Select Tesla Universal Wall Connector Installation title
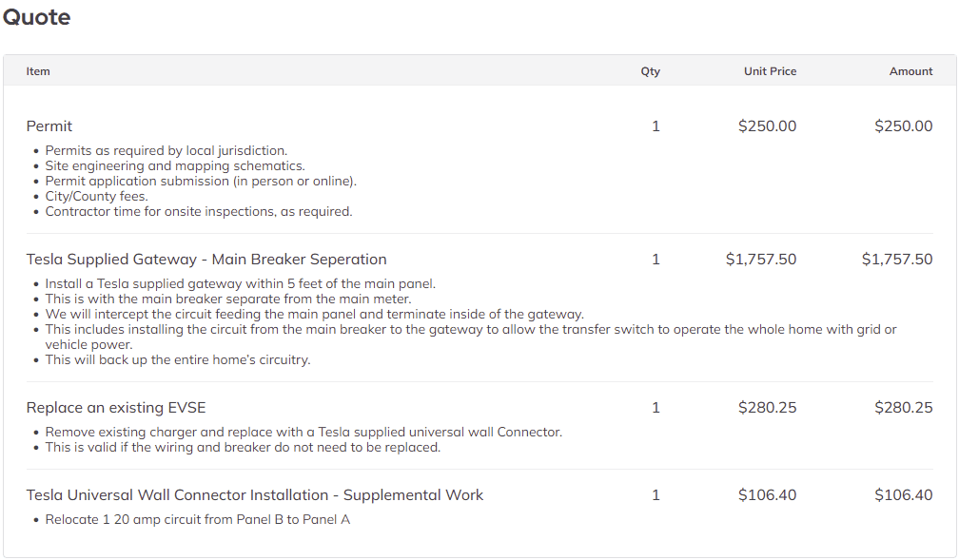 pos(254,495)
